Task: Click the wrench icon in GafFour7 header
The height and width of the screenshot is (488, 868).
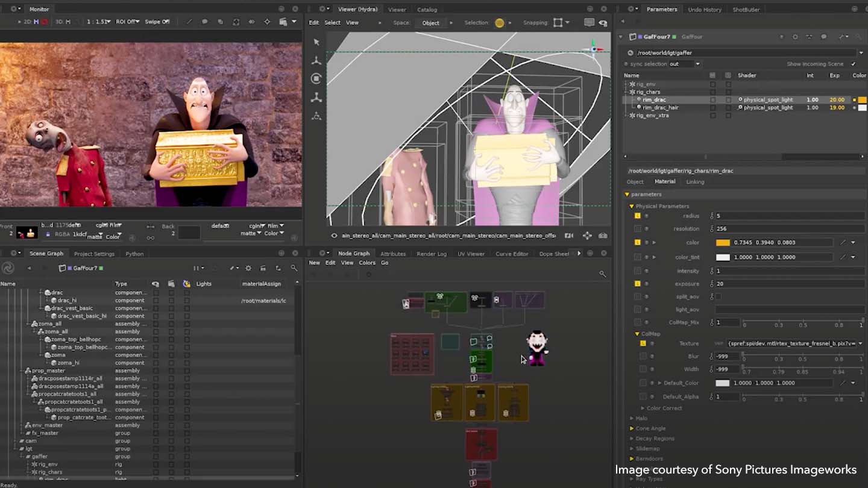Action: pyautogui.click(x=841, y=37)
